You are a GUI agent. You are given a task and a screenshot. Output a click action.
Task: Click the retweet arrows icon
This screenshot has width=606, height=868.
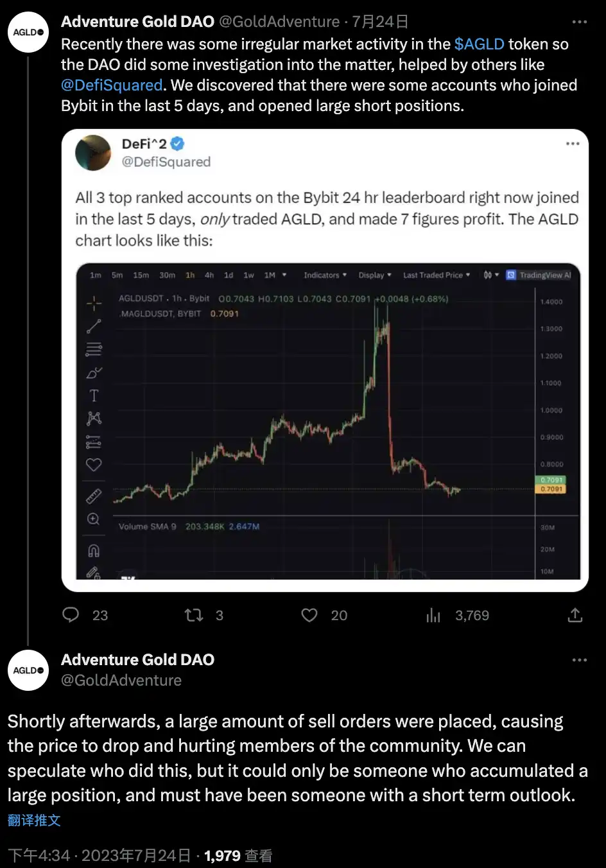[x=194, y=615]
